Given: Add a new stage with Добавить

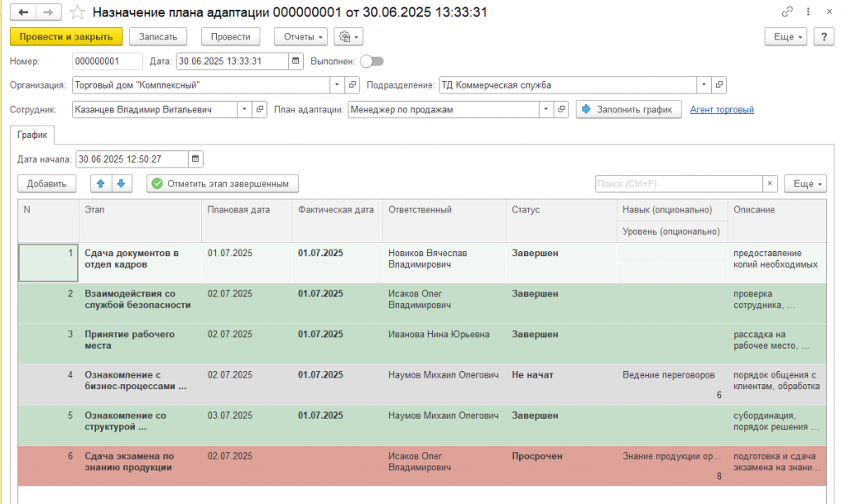Looking at the screenshot, I should pos(47,184).
